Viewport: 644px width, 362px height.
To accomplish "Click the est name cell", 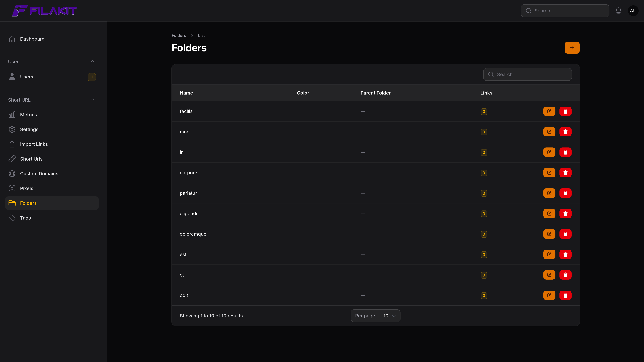I will 183,255.
